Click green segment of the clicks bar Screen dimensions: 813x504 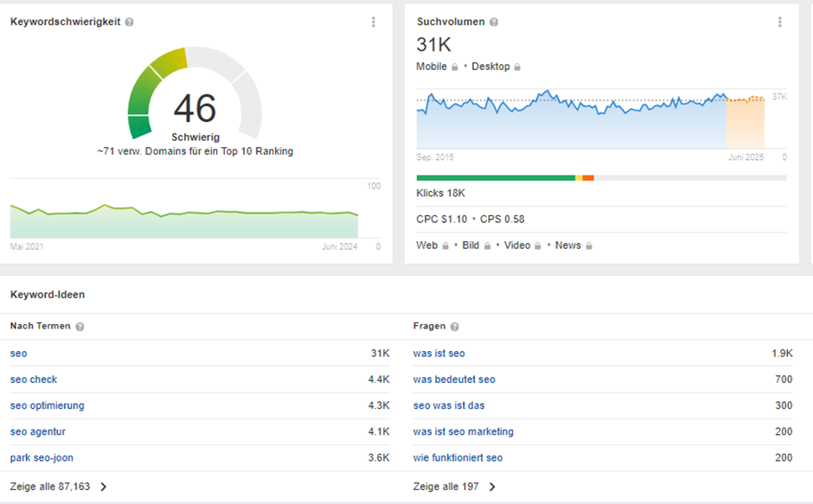tap(495, 178)
